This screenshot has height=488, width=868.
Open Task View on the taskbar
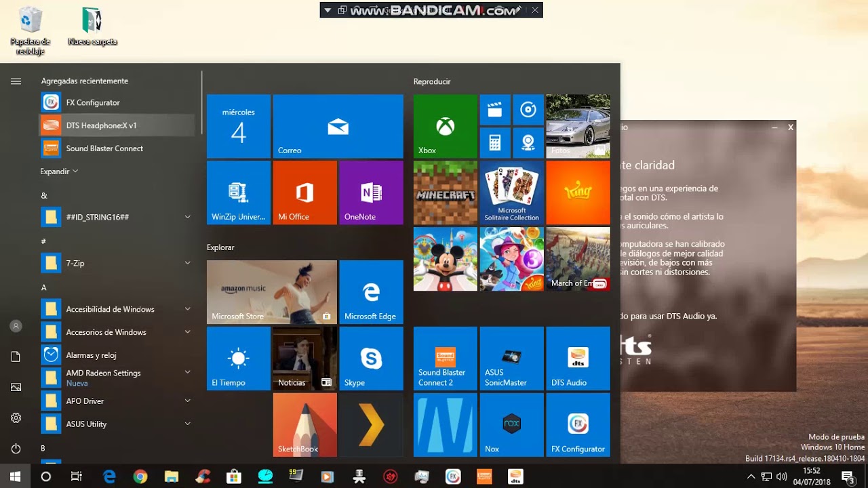[x=77, y=476]
